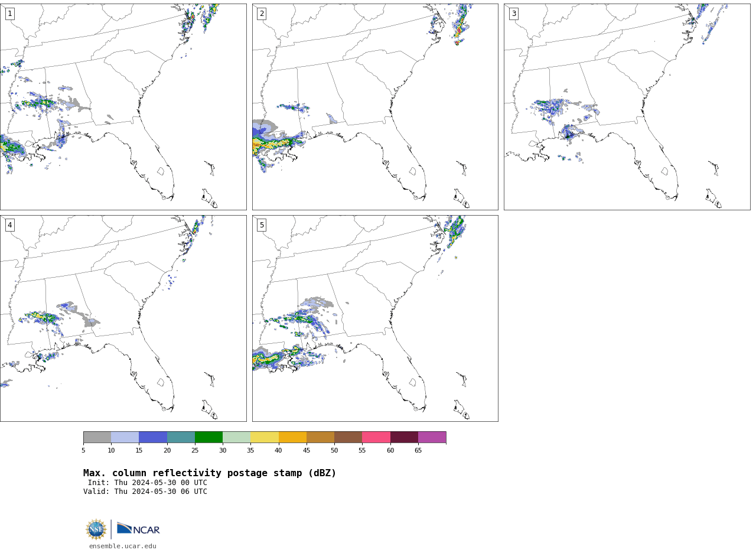Click the pink 55-60 dBZ swatch

(376, 437)
